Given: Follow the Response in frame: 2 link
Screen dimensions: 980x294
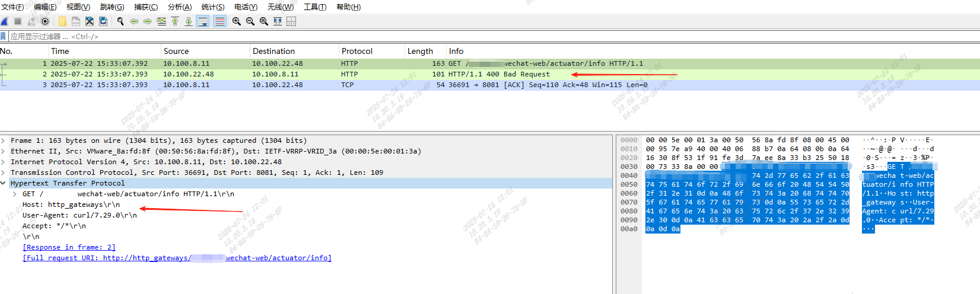Looking at the screenshot, I should click(69, 247).
